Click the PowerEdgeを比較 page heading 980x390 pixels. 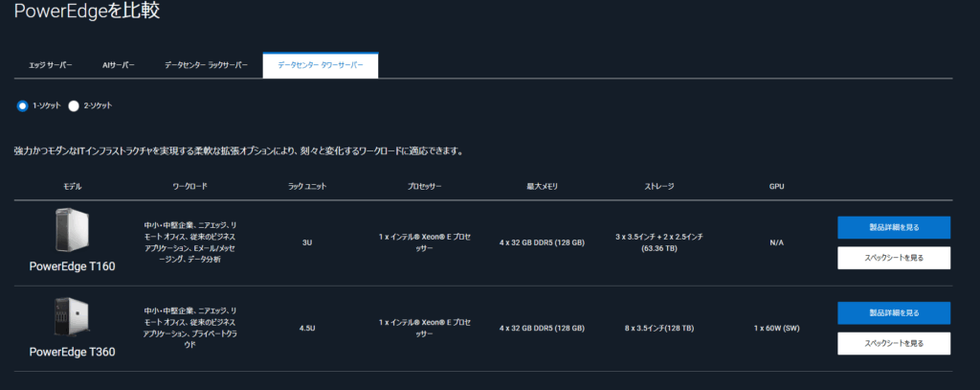[86, 12]
